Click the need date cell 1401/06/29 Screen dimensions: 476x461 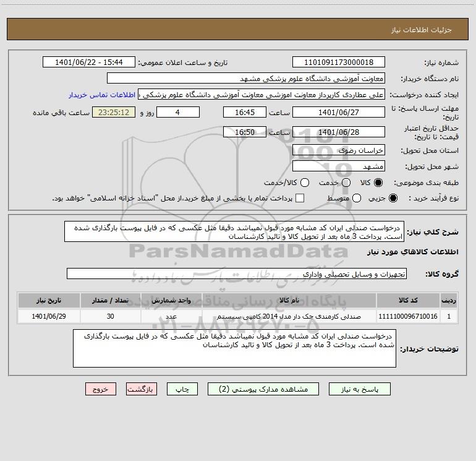pos(49,316)
